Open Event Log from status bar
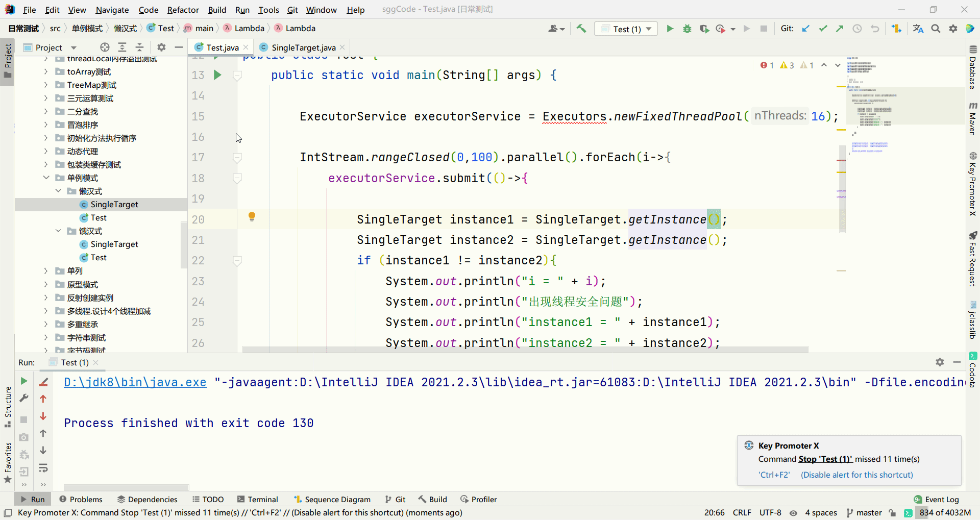This screenshot has height=520, width=980. point(937,499)
